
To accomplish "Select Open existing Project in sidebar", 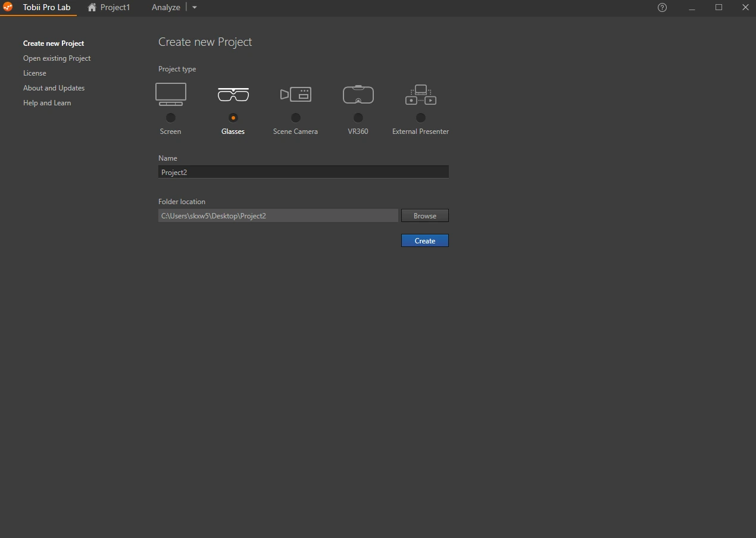I will (x=57, y=58).
